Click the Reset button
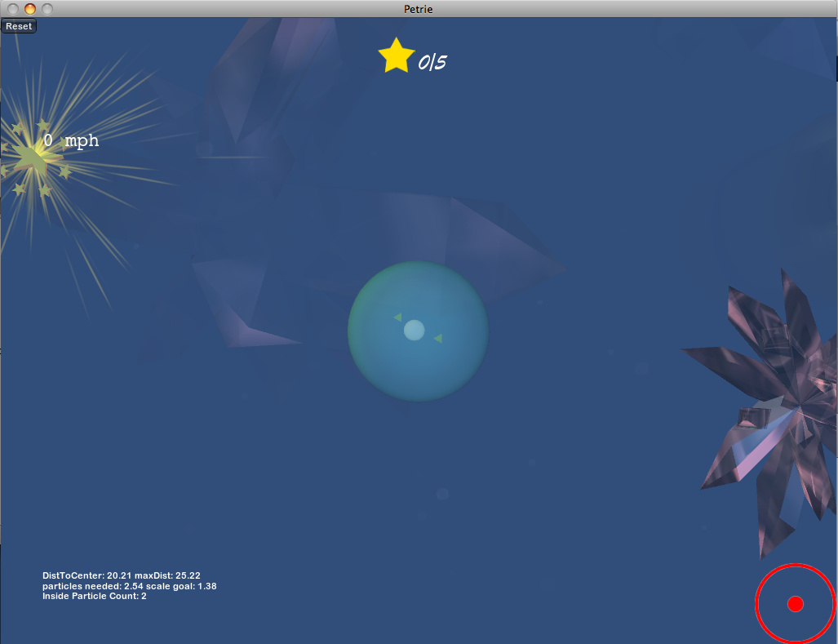The image size is (838, 644). [19, 26]
